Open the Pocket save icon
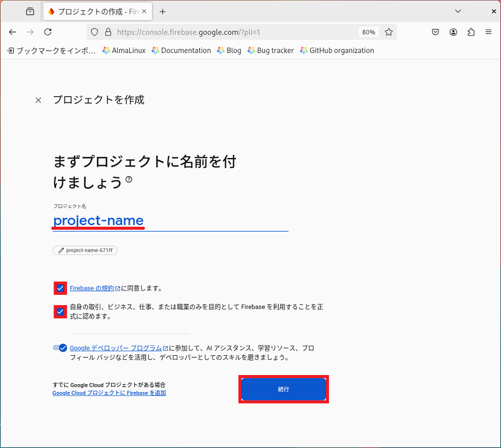 click(x=435, y=32)
